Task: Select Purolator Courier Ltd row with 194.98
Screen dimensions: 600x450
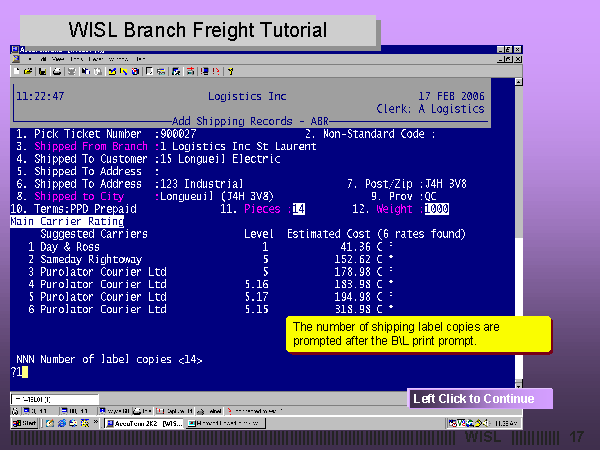Action: click(x=209, y=297)
